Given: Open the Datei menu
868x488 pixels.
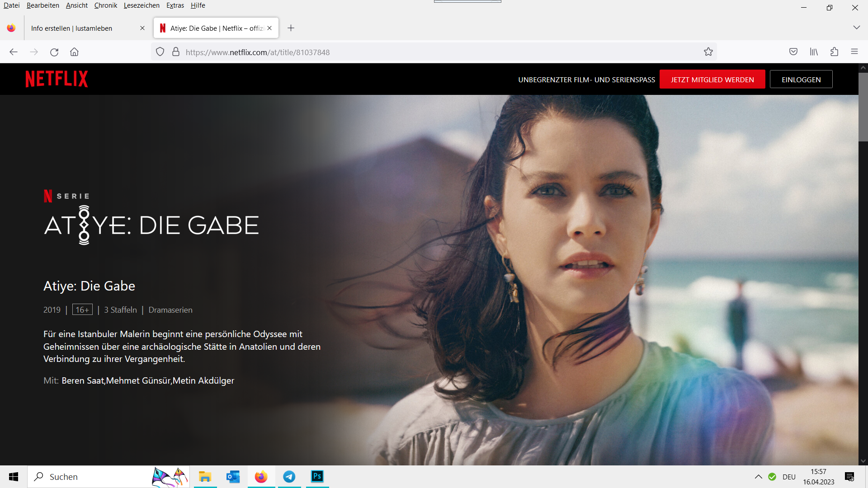Looking at the screenshot, I should click(12, 5).
